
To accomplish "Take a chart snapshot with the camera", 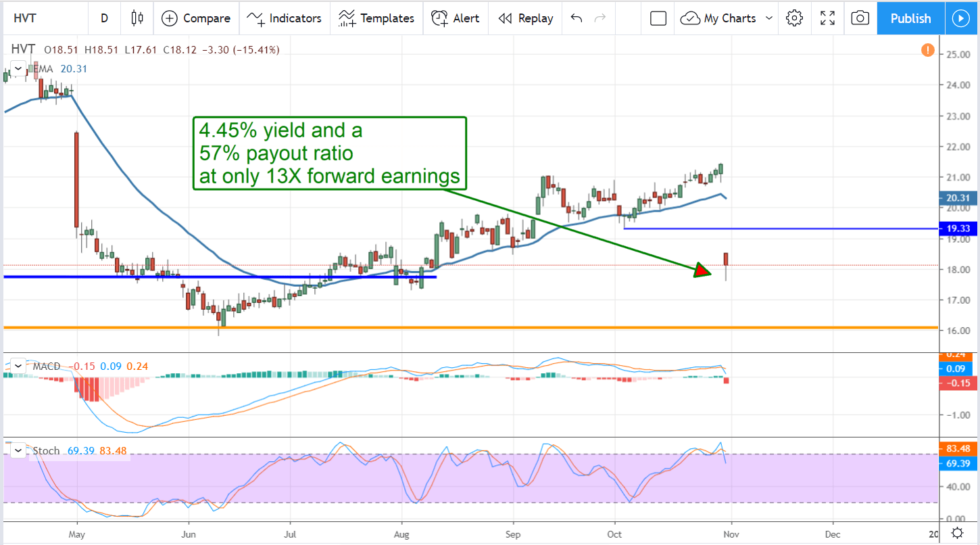I will [860, 18].
